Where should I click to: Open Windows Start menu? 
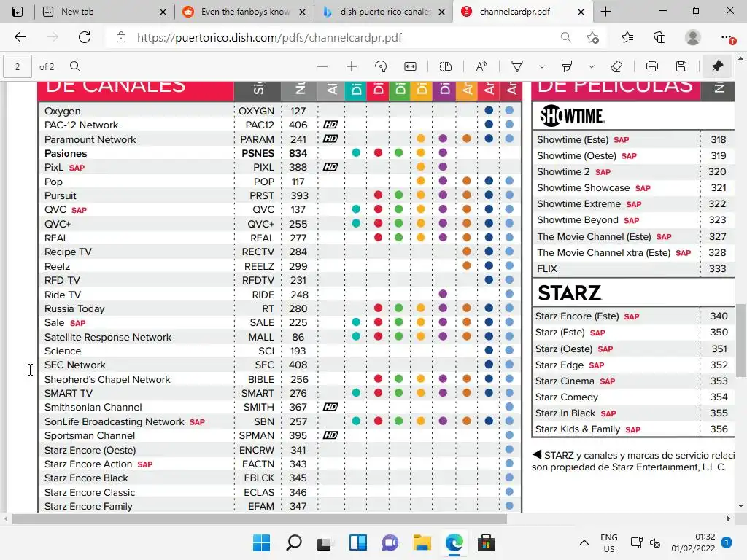pos(262,542)
